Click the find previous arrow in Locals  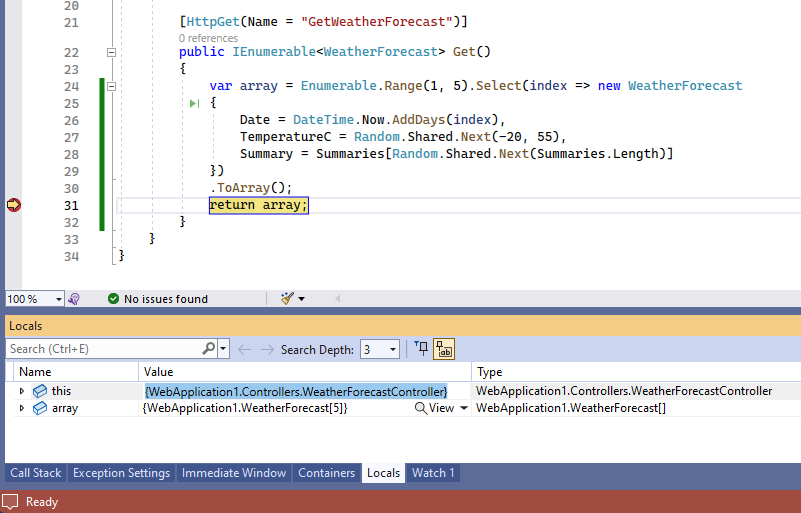(x=245, y=349)
